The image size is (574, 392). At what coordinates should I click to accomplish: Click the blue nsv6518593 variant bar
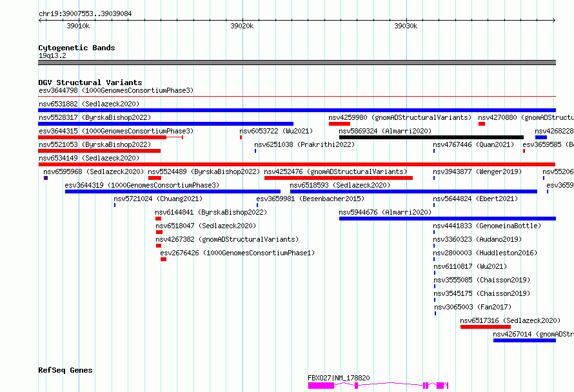[x=413, y=191]
